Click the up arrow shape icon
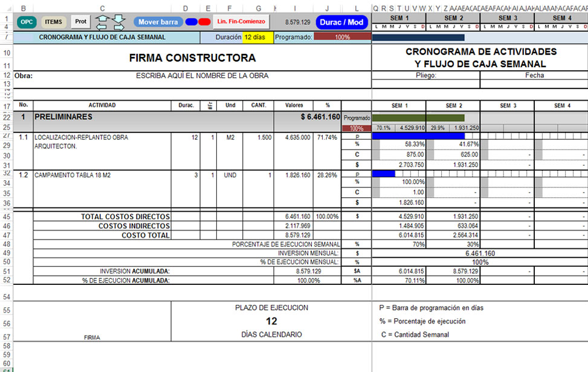Image resolution: width=588 pixels, height=372 pixels. point(102,18)
